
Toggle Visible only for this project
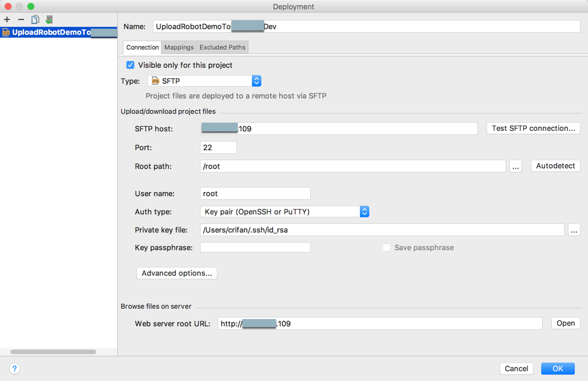click(x=130, y=65)
